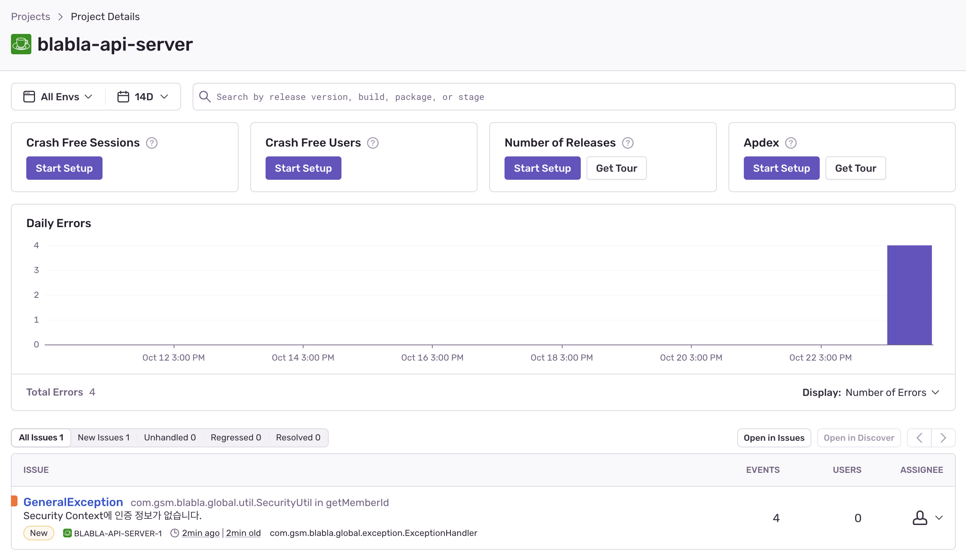Click the purple Daily Errors bar
The image size is (966, 560).
click(x=909, y=295)
